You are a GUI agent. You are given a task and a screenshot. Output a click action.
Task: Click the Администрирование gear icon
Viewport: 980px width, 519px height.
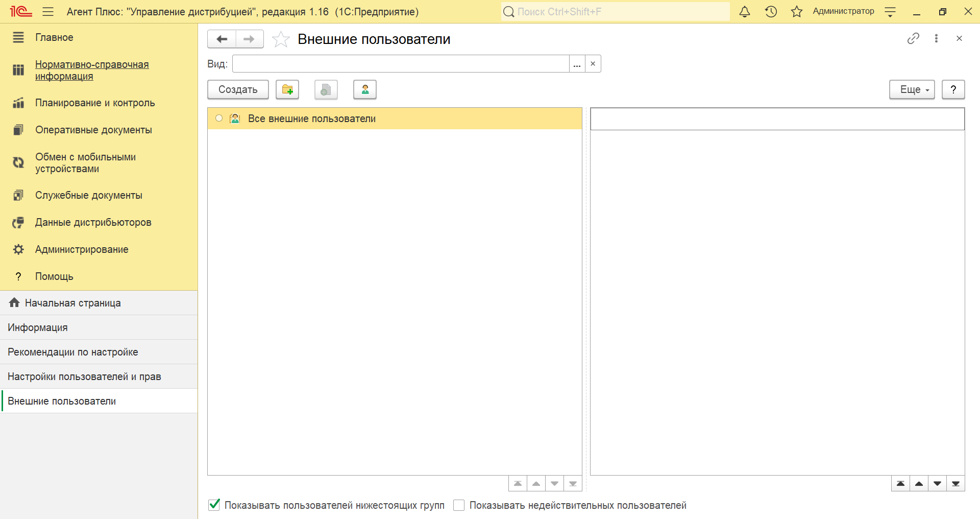point(18,249)
